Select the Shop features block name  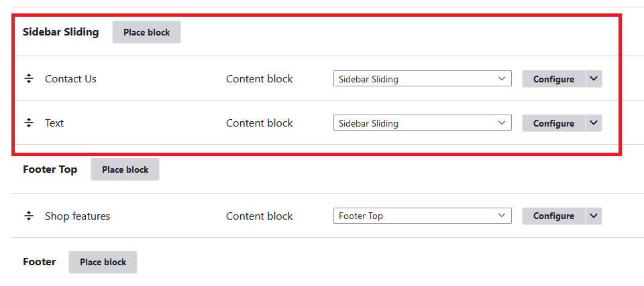[77, 216]
